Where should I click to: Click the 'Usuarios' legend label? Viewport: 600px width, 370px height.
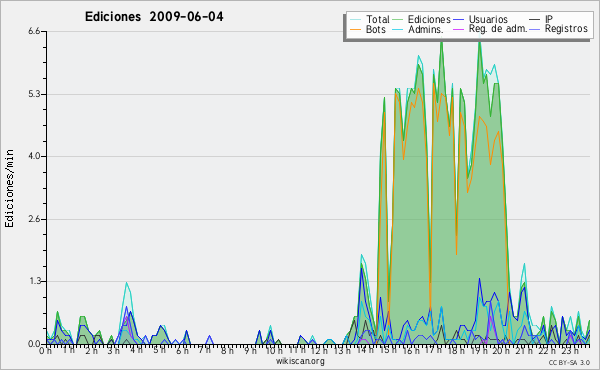pyautogui.click(x=488, y=19)
